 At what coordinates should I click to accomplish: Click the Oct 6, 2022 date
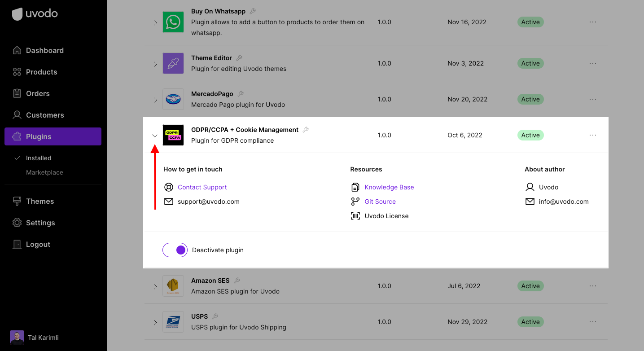pyautogui.click(x=465, y=135)
